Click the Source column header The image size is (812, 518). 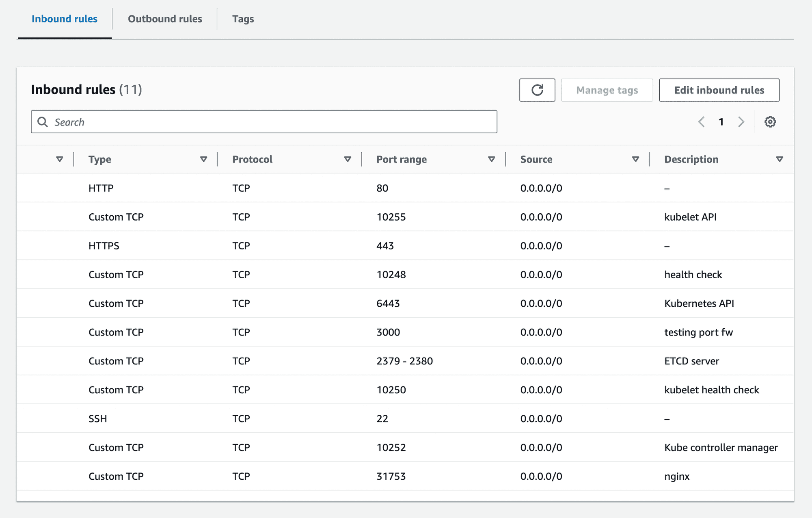(536, 159)
